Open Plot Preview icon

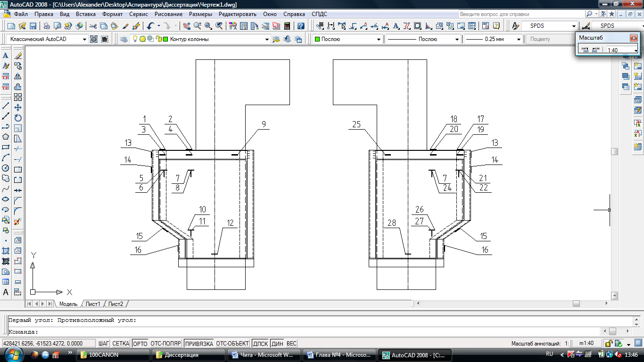point(58,26)
